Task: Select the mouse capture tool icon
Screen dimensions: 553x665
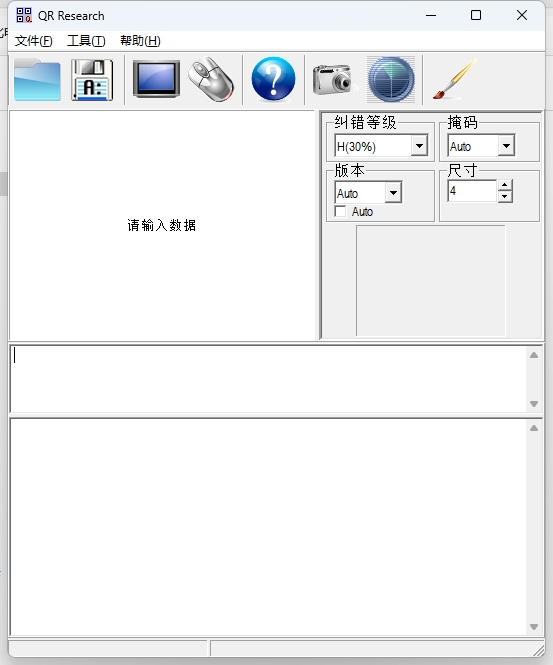Action: pos(211,79)
